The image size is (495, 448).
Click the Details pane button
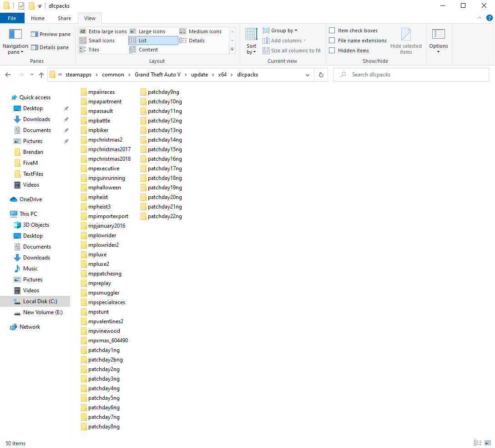coord(50,47)
